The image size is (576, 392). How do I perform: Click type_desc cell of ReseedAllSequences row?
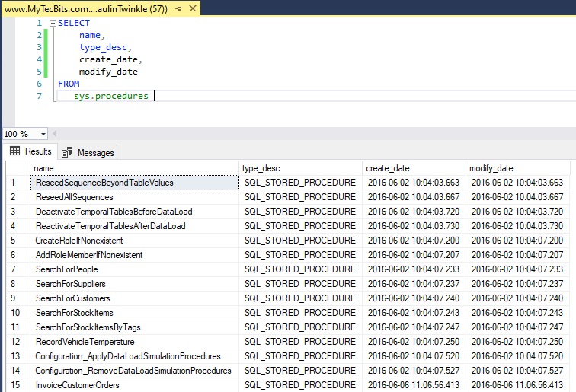point(300,197)
